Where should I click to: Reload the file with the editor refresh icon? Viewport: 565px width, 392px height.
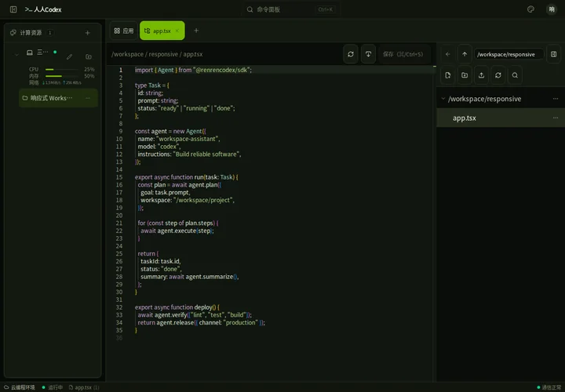coord(351,54)
